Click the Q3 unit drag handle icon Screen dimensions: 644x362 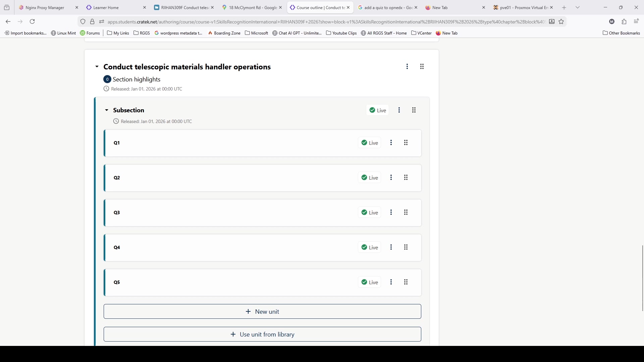[406, 213]
